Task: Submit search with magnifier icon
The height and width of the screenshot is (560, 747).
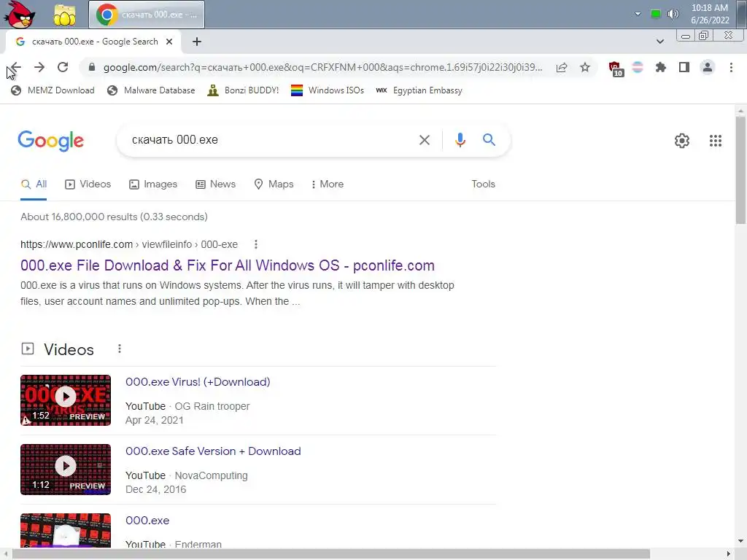Action: pos(489,140)
